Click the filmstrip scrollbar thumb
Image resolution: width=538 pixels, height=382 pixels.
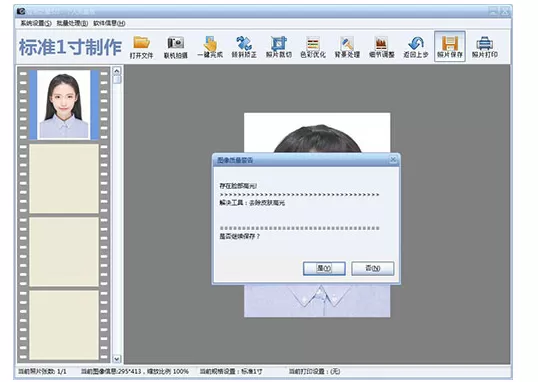tap(117, 80)
